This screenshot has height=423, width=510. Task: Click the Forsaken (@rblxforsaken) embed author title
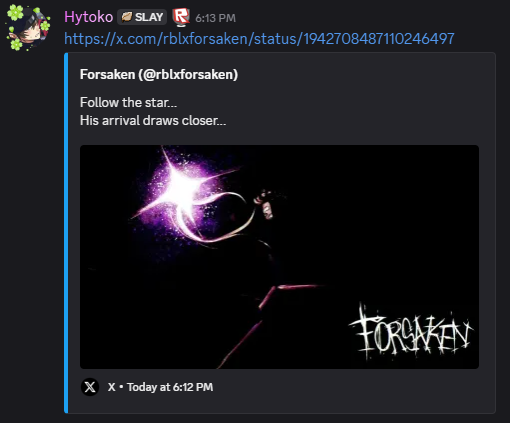[159, 74]
